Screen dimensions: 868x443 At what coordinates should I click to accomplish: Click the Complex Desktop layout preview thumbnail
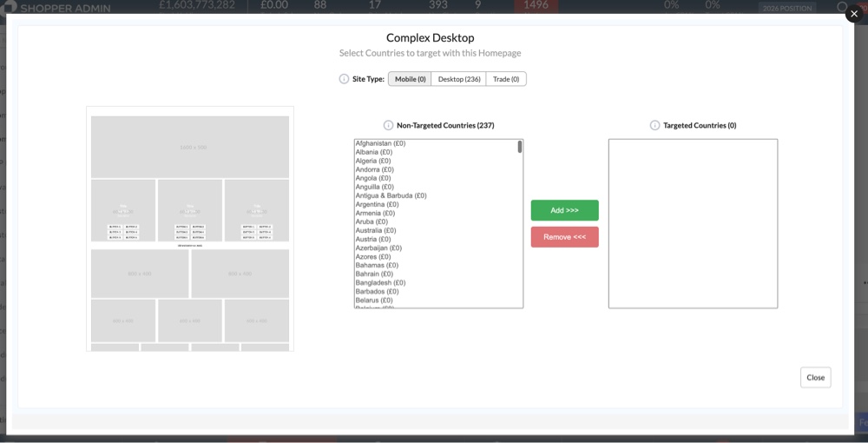(x=190, y=228)
